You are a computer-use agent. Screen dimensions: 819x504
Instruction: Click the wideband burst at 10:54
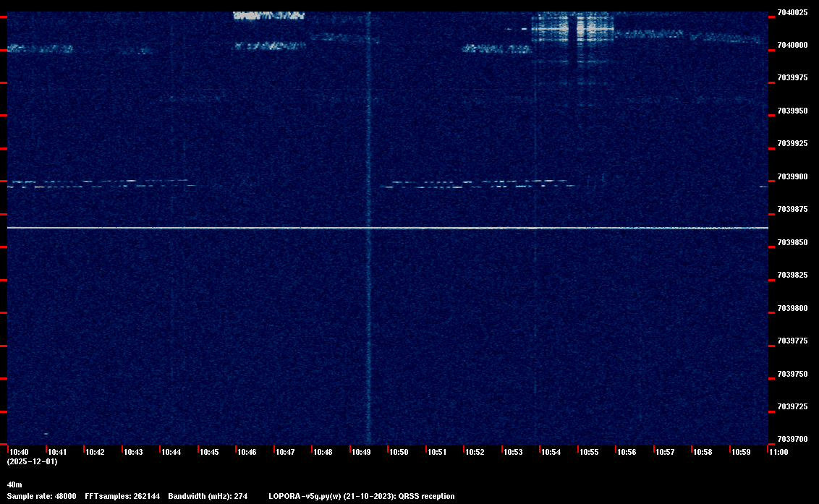[x=572, y=27]
